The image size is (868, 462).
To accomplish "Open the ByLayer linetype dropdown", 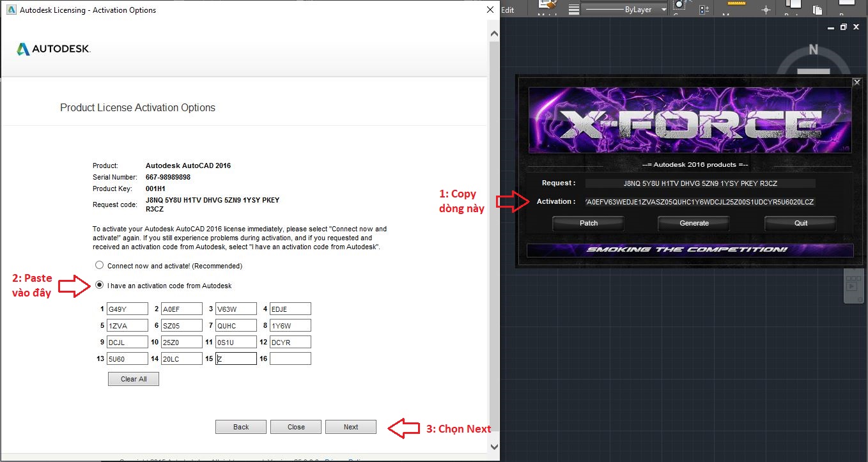I will 663,10.
